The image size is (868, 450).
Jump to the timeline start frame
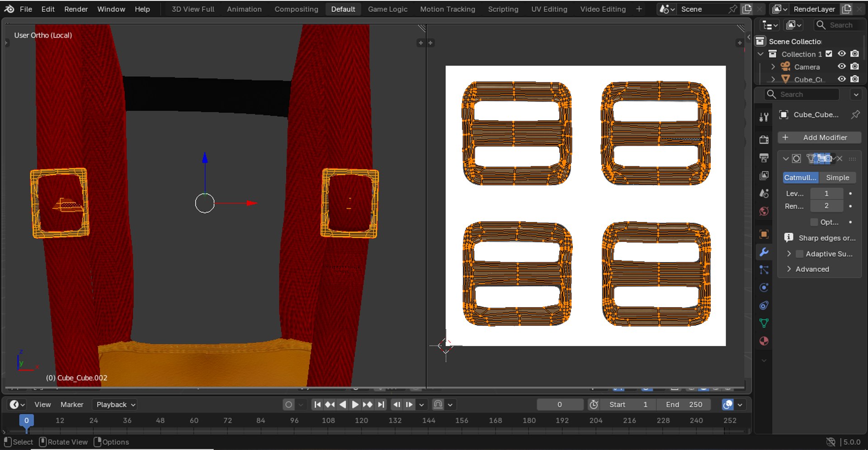point(317,404)
